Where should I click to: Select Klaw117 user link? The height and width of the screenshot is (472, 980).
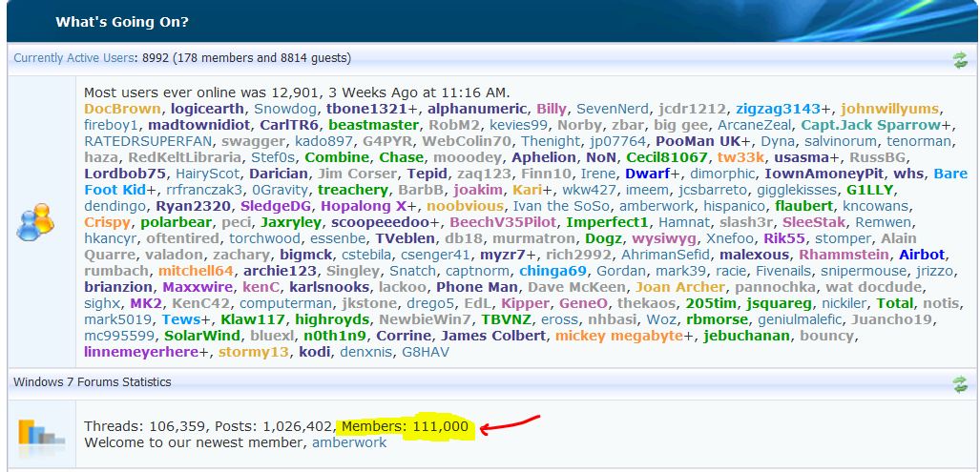click(x=252, y=319)
